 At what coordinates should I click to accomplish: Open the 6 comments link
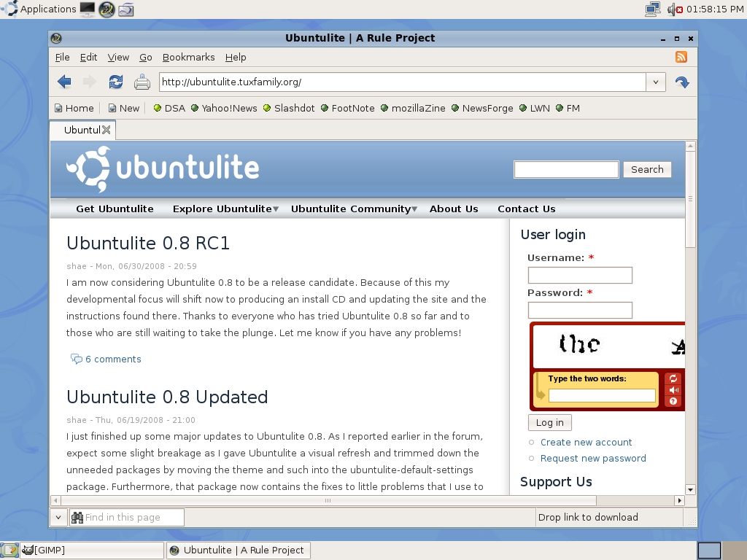point(113,359)
